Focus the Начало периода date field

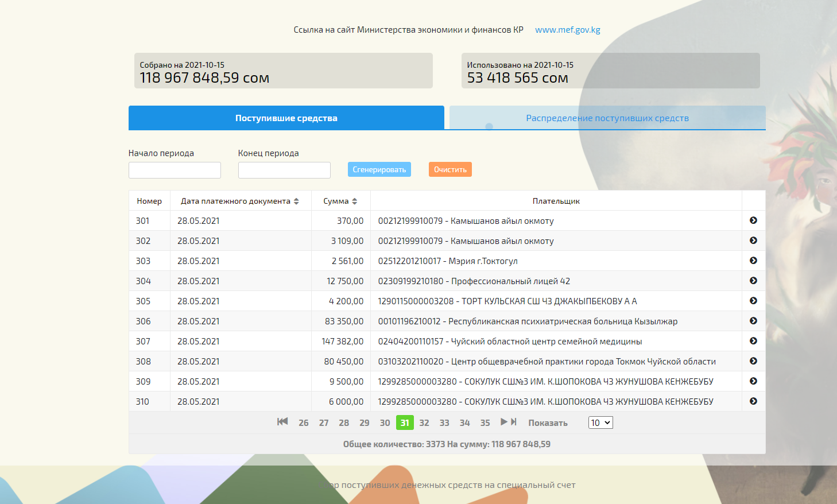175,170
